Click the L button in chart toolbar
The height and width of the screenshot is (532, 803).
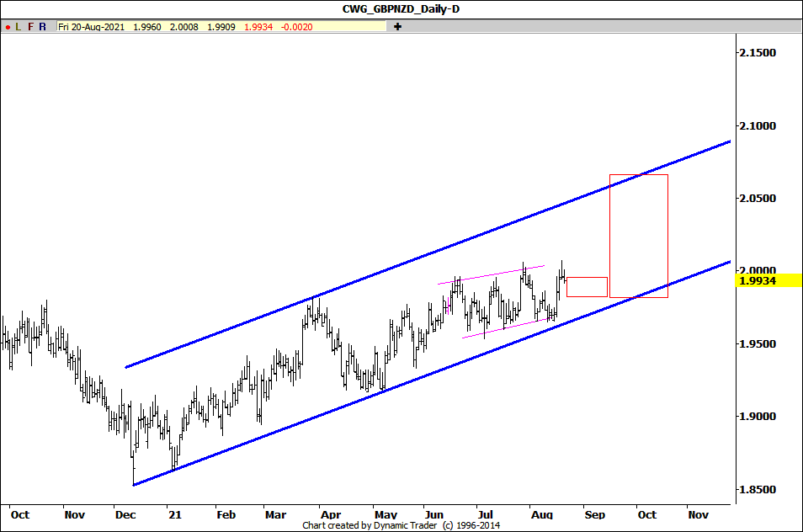[18, 27]
